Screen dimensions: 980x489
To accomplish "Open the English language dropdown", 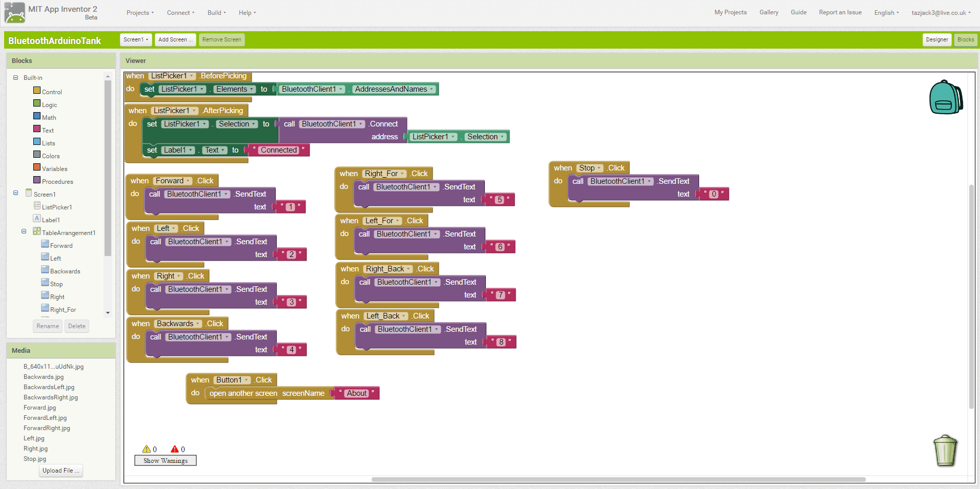I will pos(886,13).
